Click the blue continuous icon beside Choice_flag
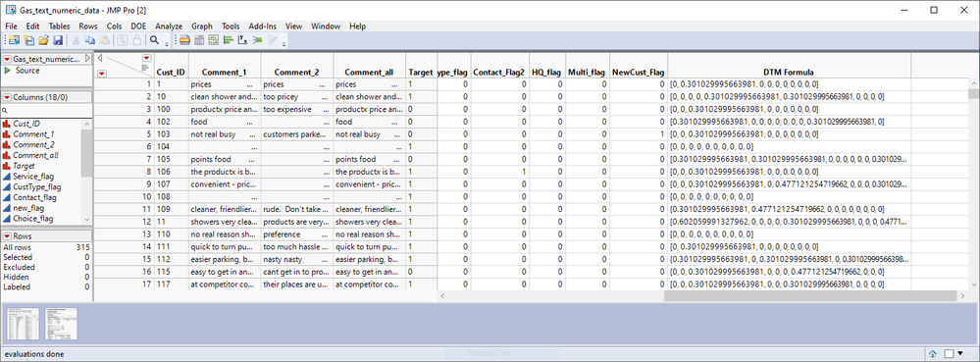 click(x=7, y=219)
